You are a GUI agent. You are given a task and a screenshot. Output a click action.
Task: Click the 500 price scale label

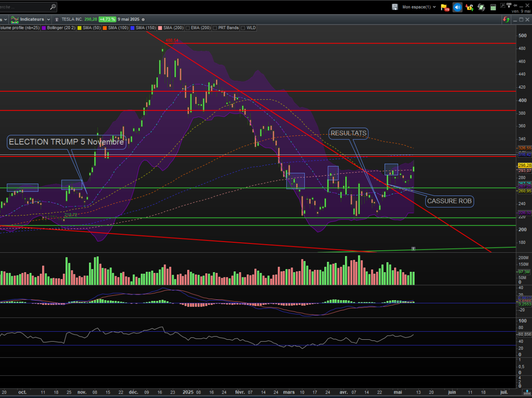click(x=522, y=36)
